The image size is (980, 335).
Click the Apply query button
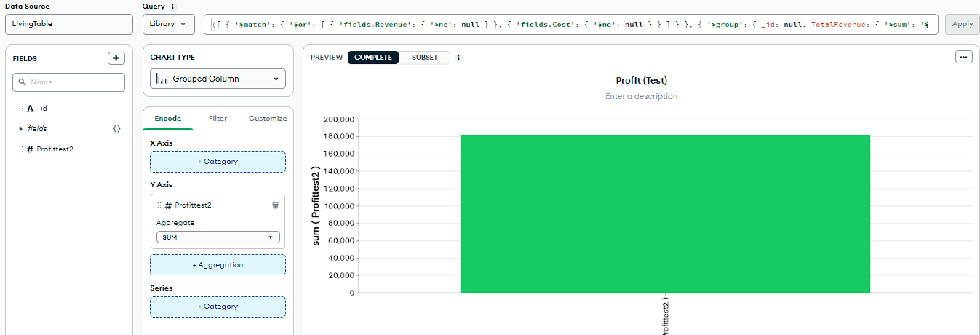(x=962, y=24)
